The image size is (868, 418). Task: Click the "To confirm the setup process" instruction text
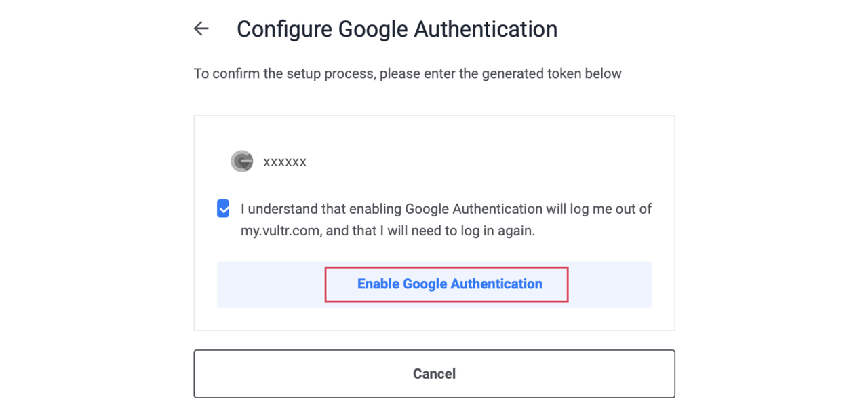[285, 73]
